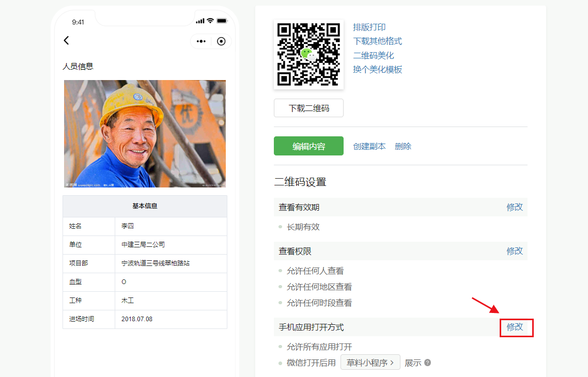
Task: Click the blood type value O
Action: click(x=124, y=282)
